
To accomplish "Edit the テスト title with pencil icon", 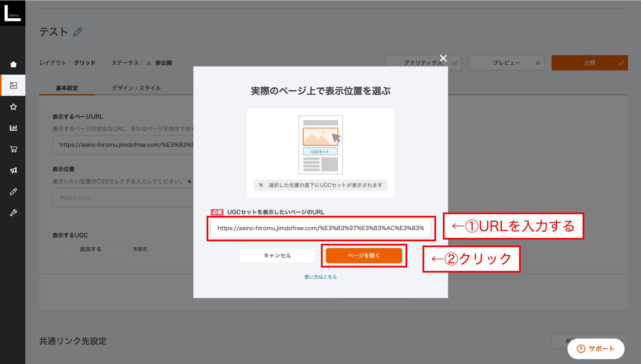I will [78, 32].
